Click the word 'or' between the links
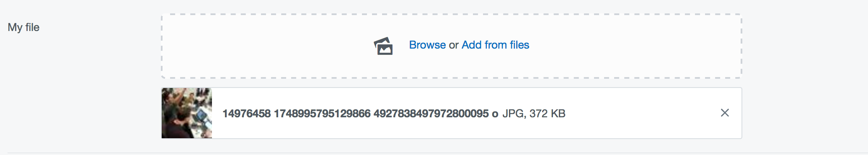This screenshot has width=868, height=155. pos(454,45)
